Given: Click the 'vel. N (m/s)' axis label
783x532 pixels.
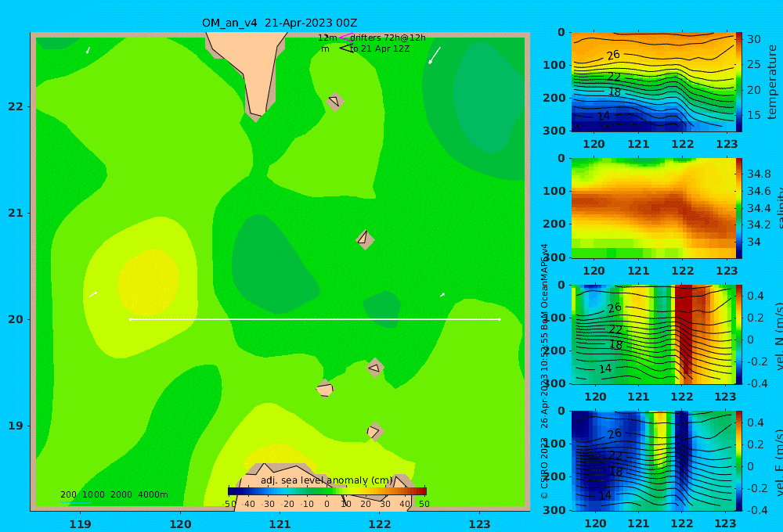Looking at the screenshot, I should pos(779,336).
